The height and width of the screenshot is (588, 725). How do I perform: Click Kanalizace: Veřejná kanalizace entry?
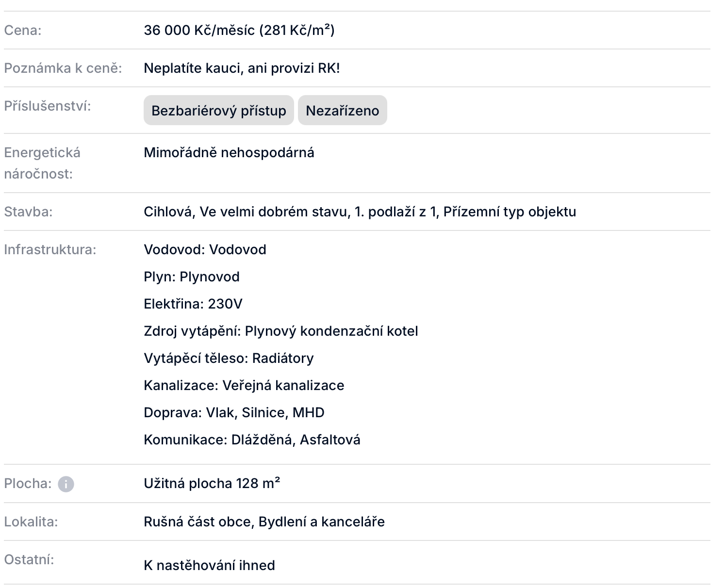coord(244,386)
